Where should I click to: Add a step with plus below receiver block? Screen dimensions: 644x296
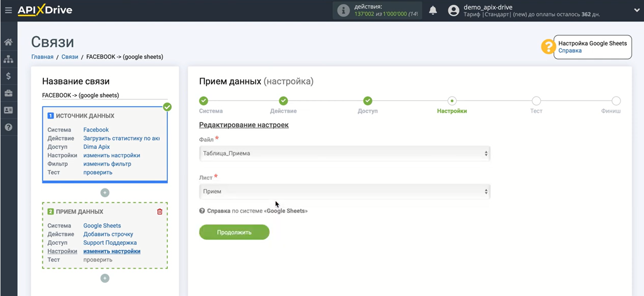105,278
